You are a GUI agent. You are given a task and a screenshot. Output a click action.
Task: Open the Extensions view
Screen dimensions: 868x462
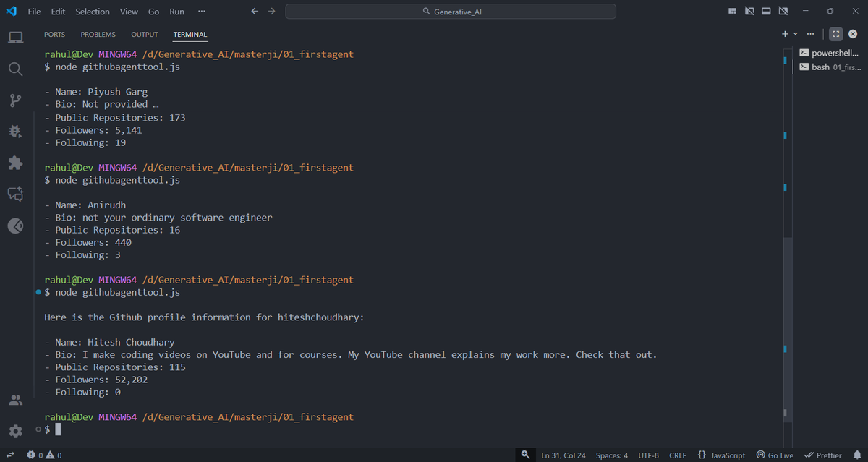(x=16, y=163)
